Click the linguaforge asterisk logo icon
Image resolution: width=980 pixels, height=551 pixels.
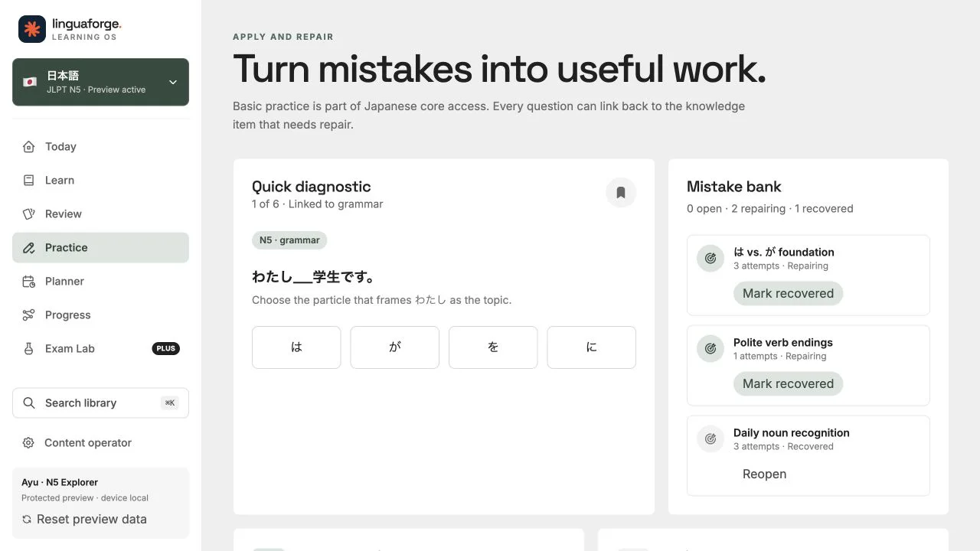coord(32,29)
